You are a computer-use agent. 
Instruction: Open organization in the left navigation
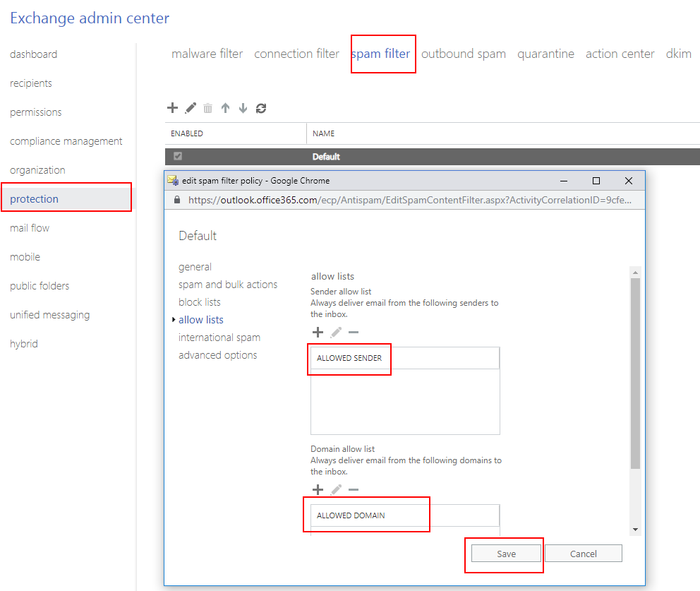(37, 170)
